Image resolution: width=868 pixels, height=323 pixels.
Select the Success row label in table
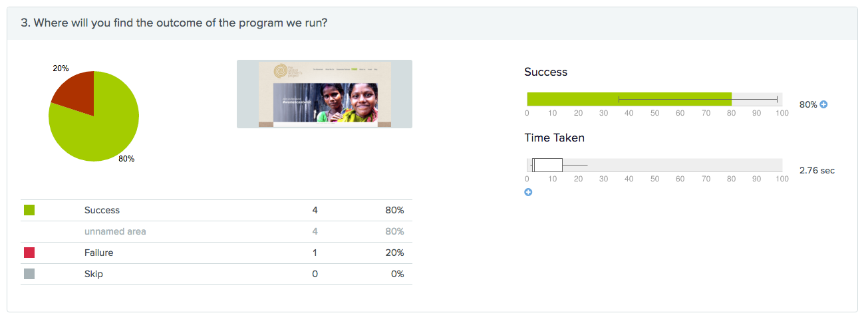coord(102,210)
